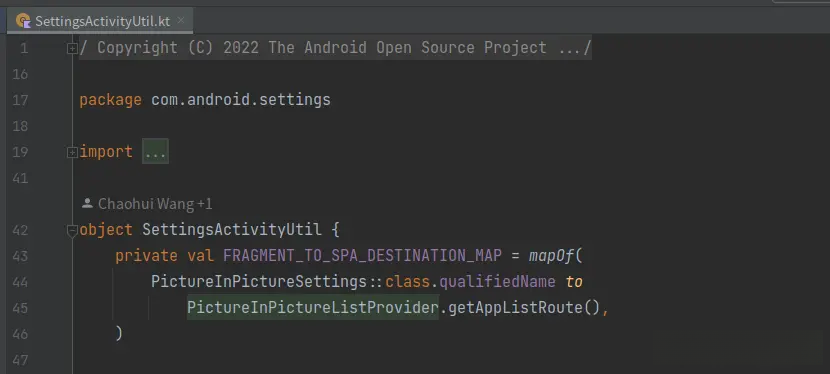Screen dimensions: 830x374
Task: Click the author person icon
Action: pyautogui.click(x=87, y=203)
